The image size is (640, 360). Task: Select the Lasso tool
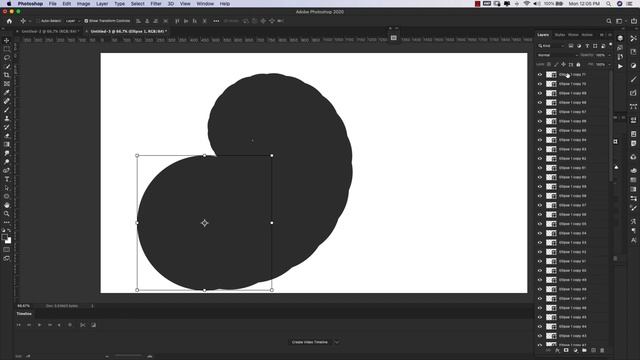click(7, 58)
